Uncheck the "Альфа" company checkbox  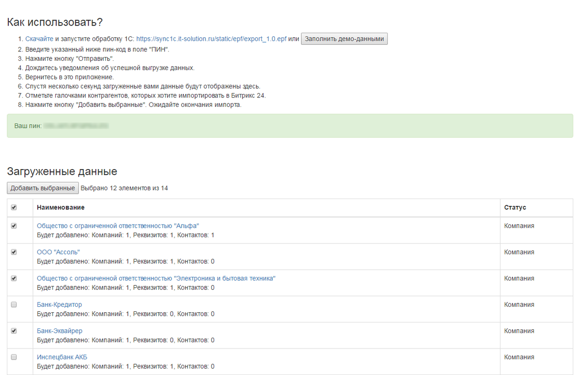coord(14,226)
